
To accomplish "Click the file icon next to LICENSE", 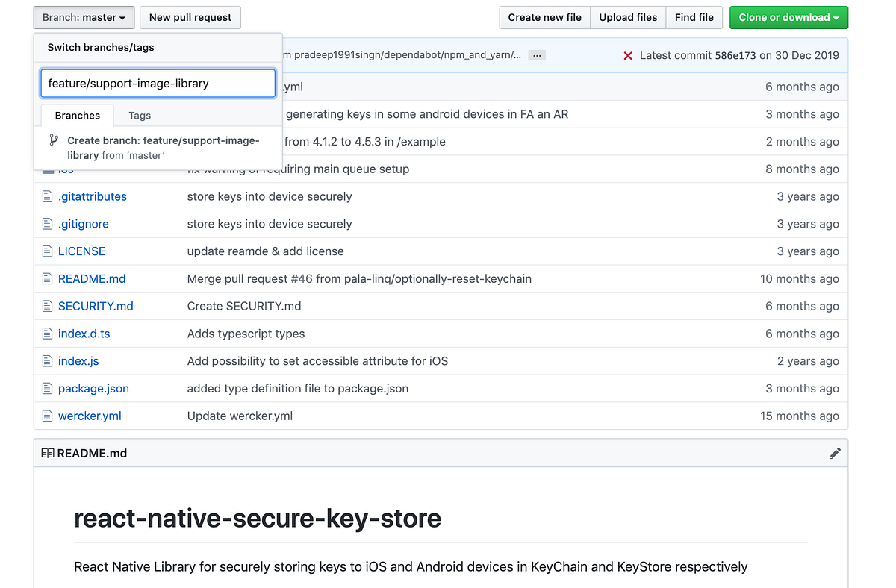I will 47,251.
